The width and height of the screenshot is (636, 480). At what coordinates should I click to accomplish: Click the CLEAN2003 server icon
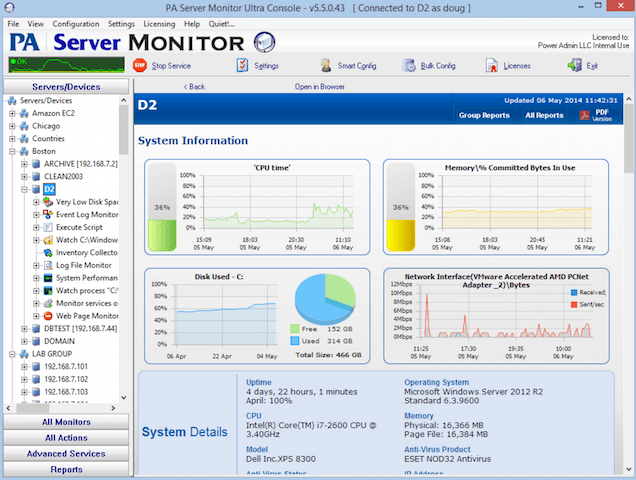36,177
